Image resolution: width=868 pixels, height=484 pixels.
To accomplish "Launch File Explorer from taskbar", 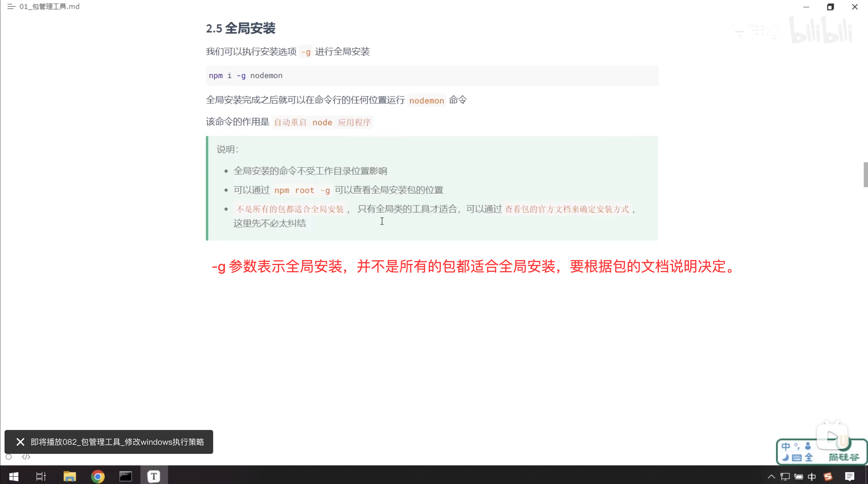I will coord(70,476).
